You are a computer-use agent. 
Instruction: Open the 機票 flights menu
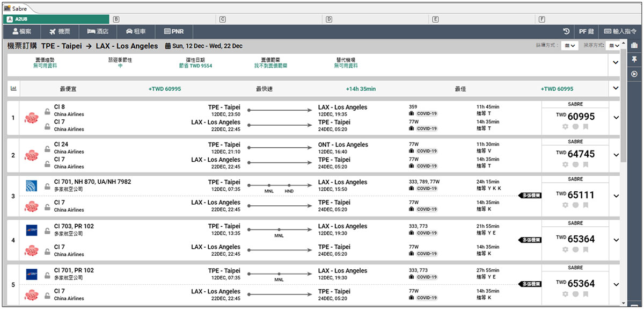pyautogui.click(x=60, y=32)
